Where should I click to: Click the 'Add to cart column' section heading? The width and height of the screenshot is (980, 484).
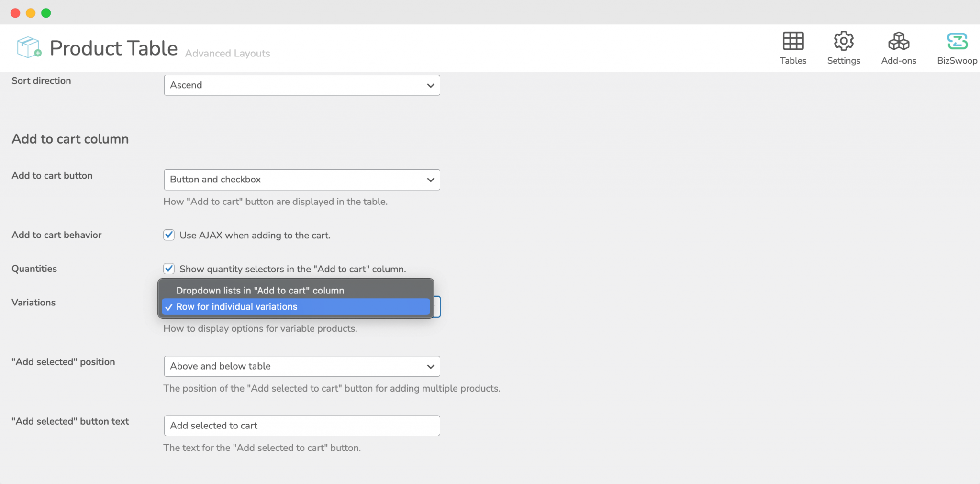pos(70,139)
